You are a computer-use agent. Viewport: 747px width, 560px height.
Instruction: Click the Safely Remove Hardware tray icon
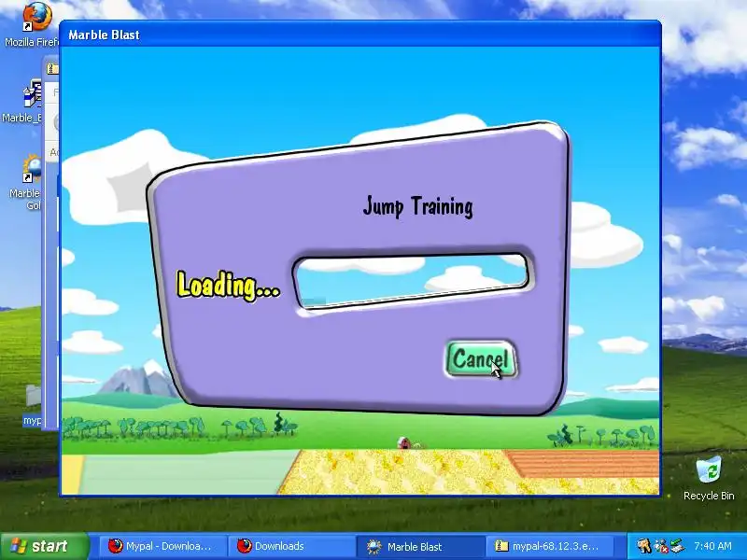pos(677,546)
